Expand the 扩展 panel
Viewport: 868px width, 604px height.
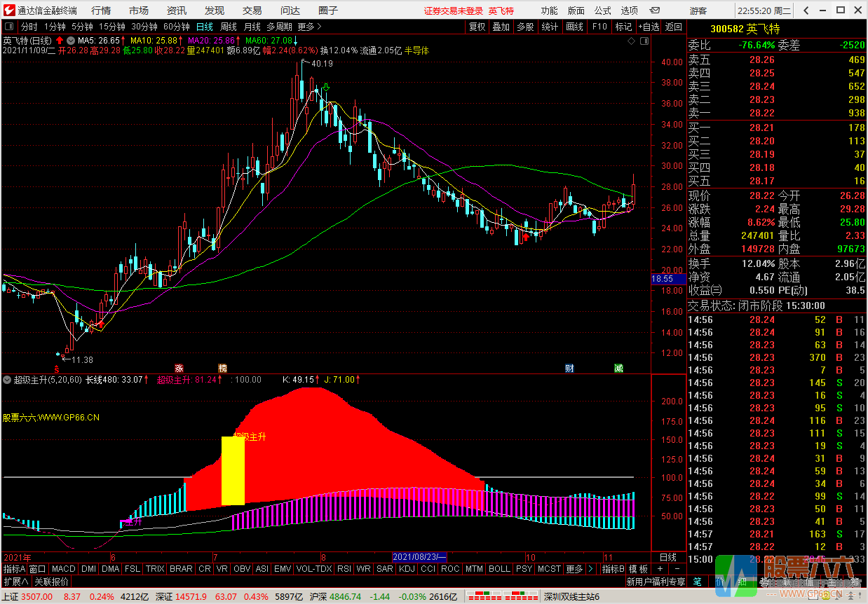(x=15, y=582)
